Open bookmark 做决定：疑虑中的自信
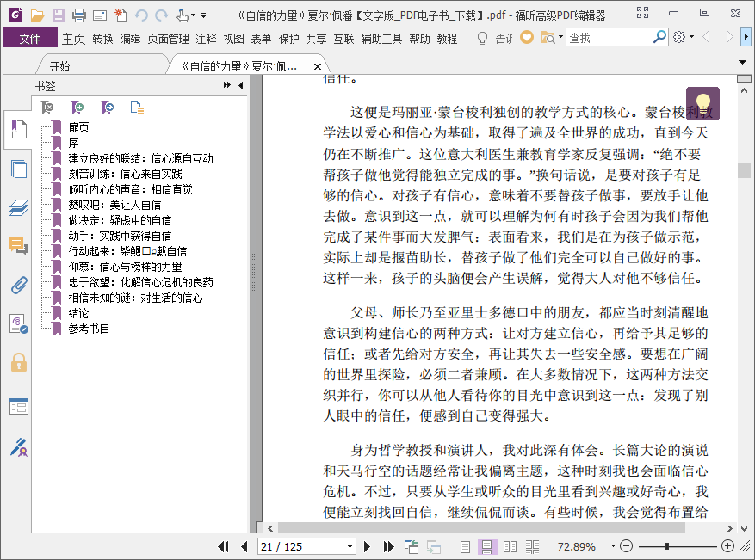755x560 pixels. [120, 220]
